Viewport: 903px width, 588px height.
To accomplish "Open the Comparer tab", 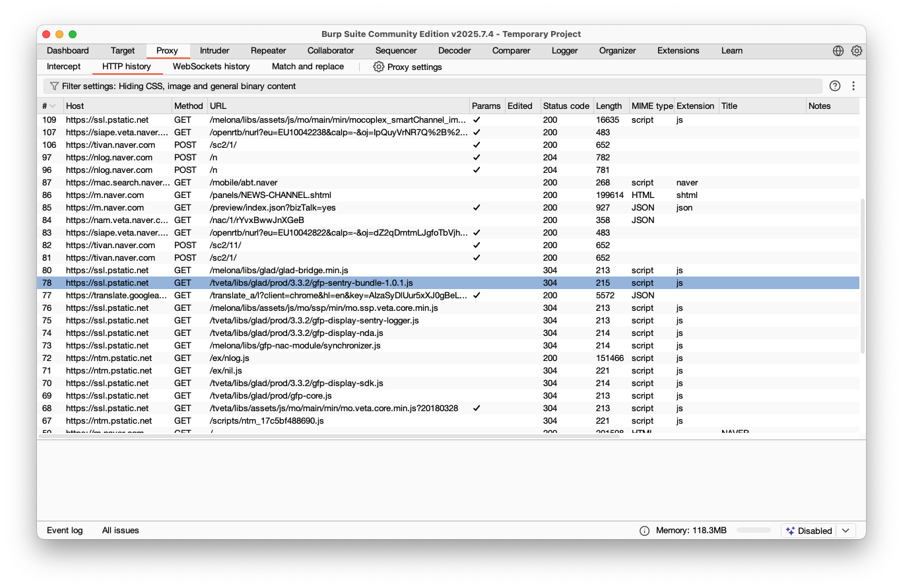I will pos(512,51).
